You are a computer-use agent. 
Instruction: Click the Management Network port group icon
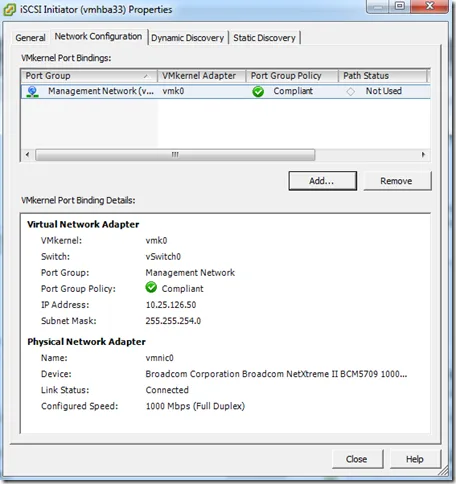point(33,91)
